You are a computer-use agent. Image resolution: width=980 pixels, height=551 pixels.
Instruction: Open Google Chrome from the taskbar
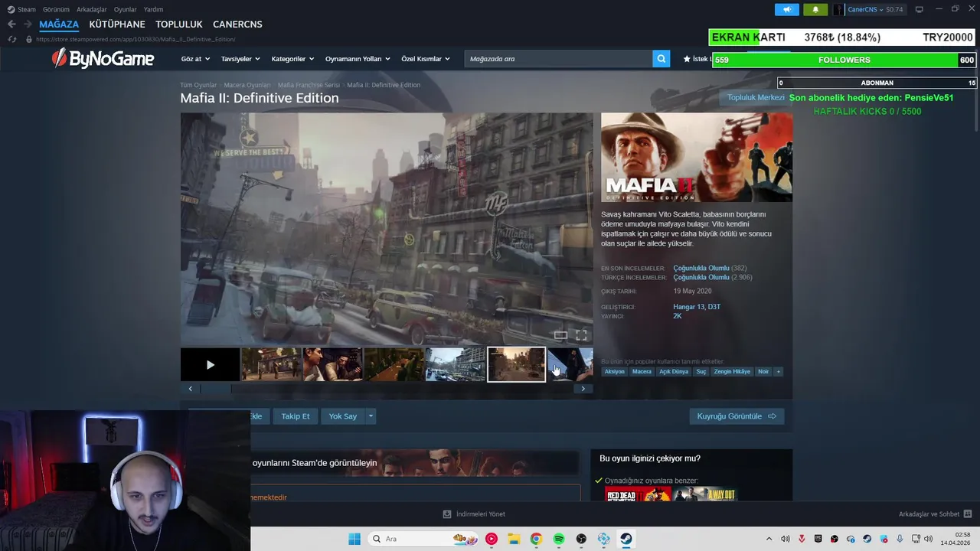pos(536,539)
